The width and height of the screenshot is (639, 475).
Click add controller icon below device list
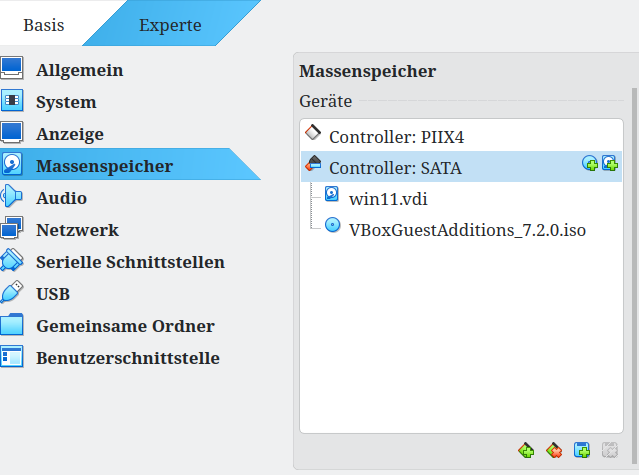pos(526,451)
